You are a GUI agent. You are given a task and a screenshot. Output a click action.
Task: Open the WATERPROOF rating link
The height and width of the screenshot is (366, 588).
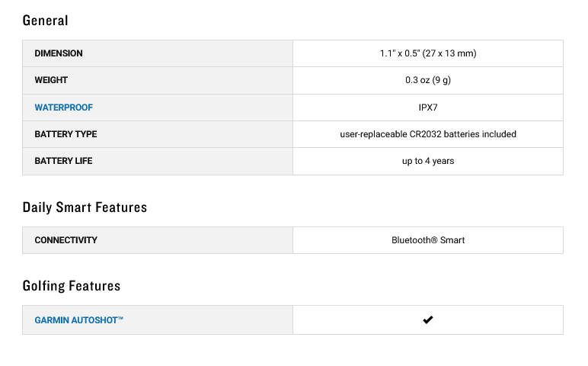coord(64,108)
